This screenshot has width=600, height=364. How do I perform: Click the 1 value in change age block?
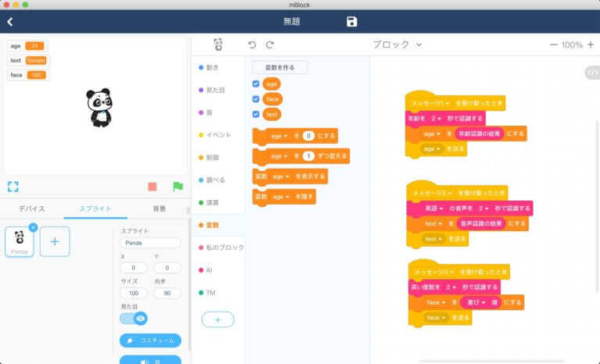[308, 156]
